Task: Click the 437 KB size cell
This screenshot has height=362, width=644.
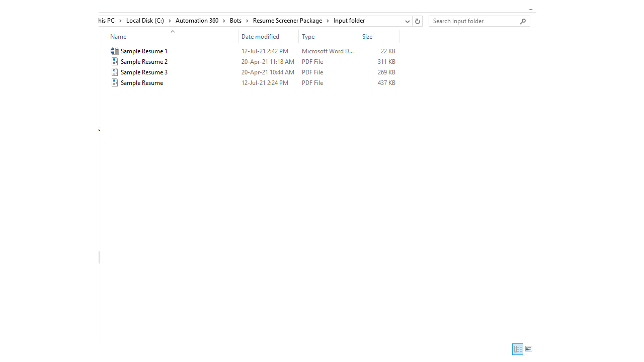Action: (386, 83)
